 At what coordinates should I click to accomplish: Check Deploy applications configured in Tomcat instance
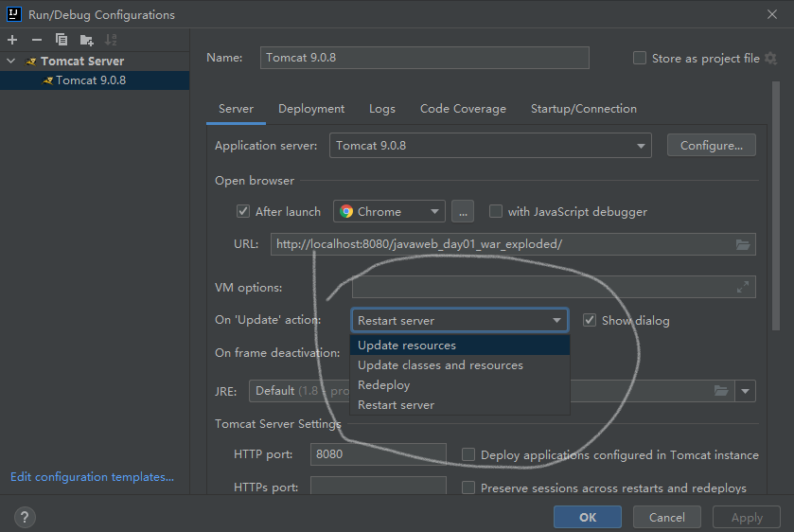(x=468, y=454)
